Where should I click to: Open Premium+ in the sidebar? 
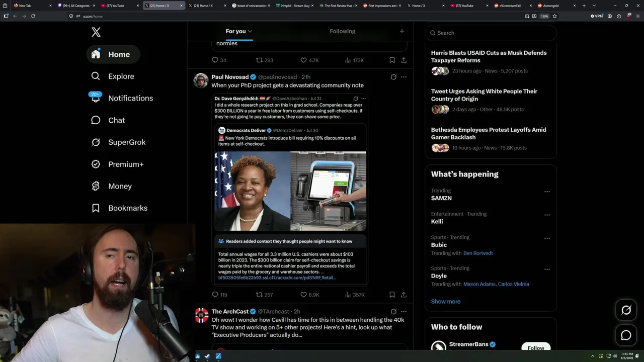[x=118, y=164]
